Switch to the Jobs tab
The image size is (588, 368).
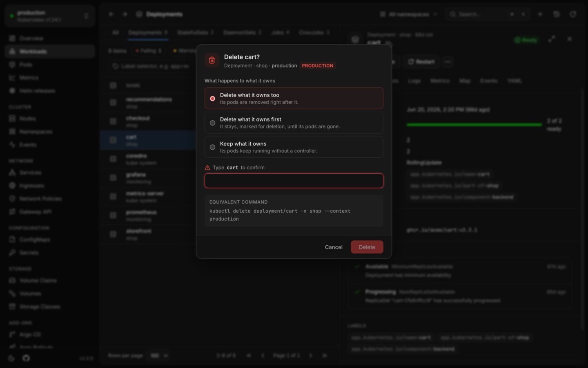[280, 32]
